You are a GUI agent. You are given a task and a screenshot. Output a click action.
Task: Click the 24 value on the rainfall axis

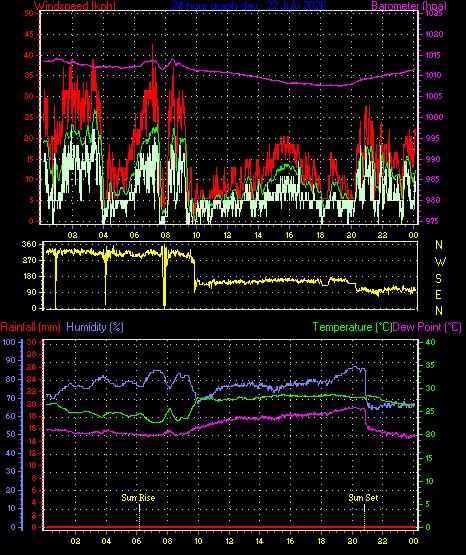[32, 379]
